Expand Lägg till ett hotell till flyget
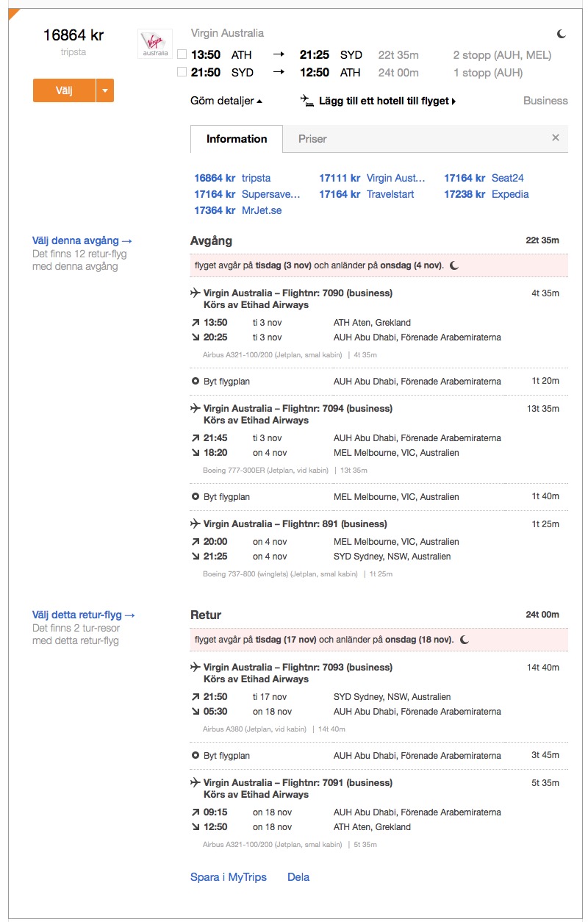The width and height of the screenshot is (588, 922). [387, 101]
